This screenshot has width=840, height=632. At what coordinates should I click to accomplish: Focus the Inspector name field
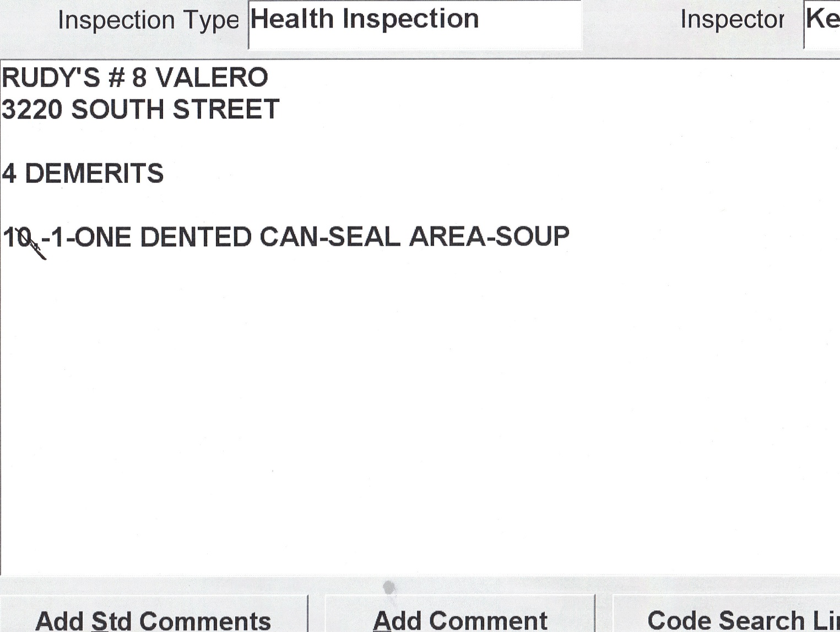823,22
